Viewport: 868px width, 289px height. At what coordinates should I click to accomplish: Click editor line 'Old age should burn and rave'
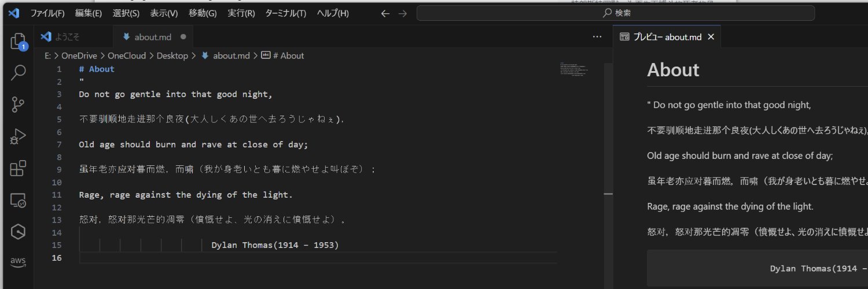coord(194,144)
